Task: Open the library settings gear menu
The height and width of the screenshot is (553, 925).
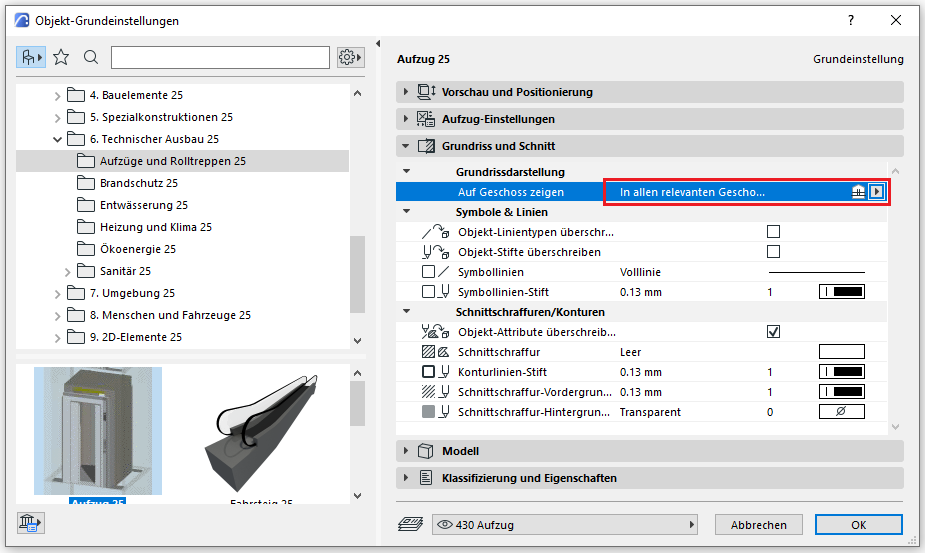Action: pyautogui.click(x=349, y=57)
